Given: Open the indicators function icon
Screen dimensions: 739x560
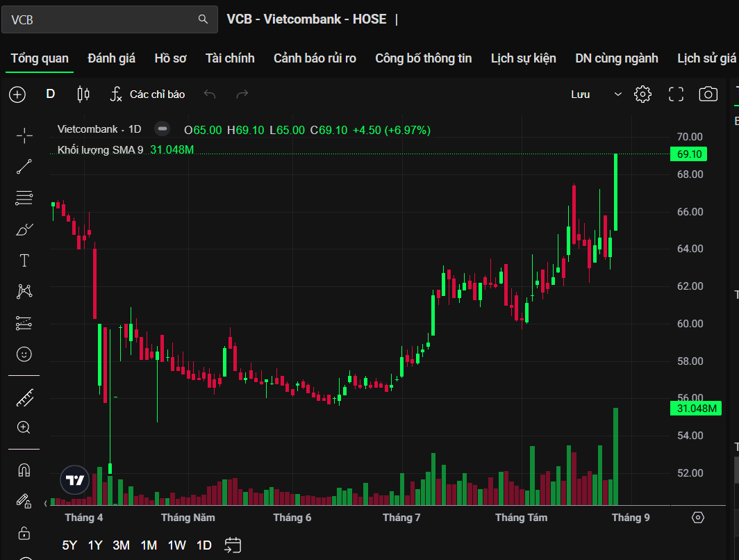Looking at the screenshot, I should [116, 94].
